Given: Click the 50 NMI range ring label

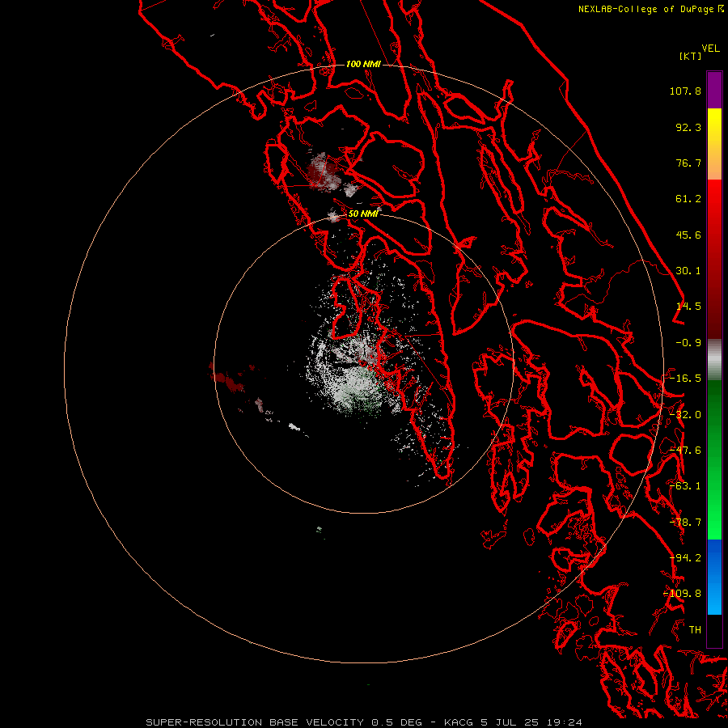Looking at the screenshot, I should tap(363, 214).
